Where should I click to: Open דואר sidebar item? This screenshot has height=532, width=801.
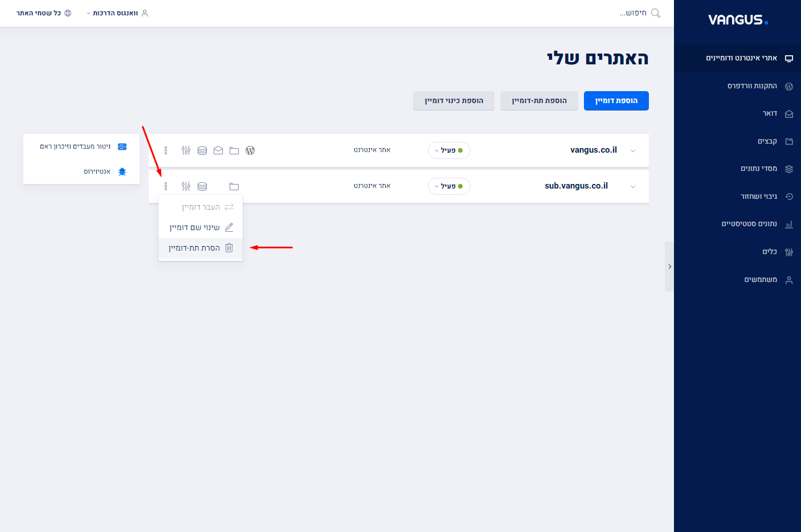[737, 113]
